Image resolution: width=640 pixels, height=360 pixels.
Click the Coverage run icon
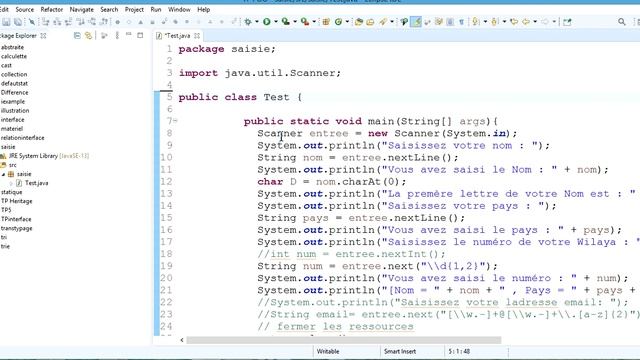[x=285, y=22]
